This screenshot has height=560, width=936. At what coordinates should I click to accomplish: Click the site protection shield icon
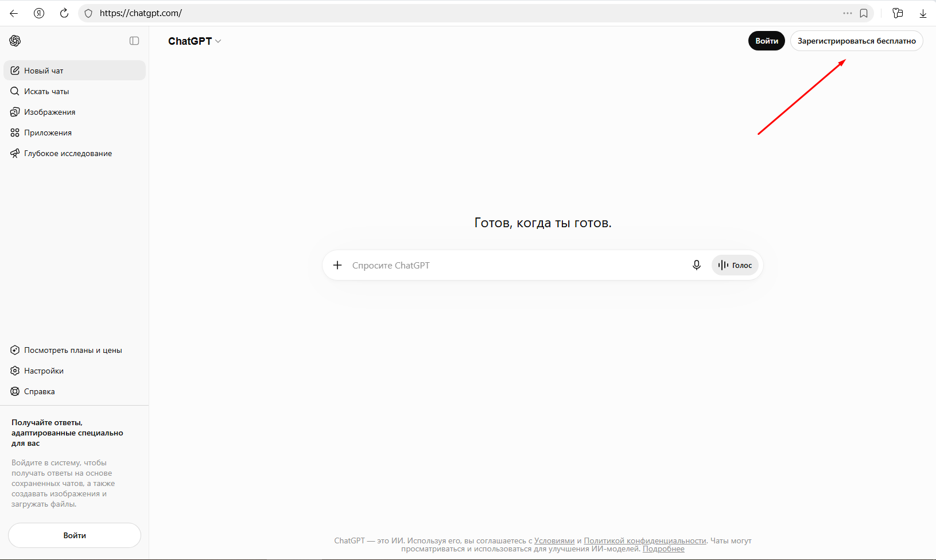pyautogui.click(x=88, y=13)
